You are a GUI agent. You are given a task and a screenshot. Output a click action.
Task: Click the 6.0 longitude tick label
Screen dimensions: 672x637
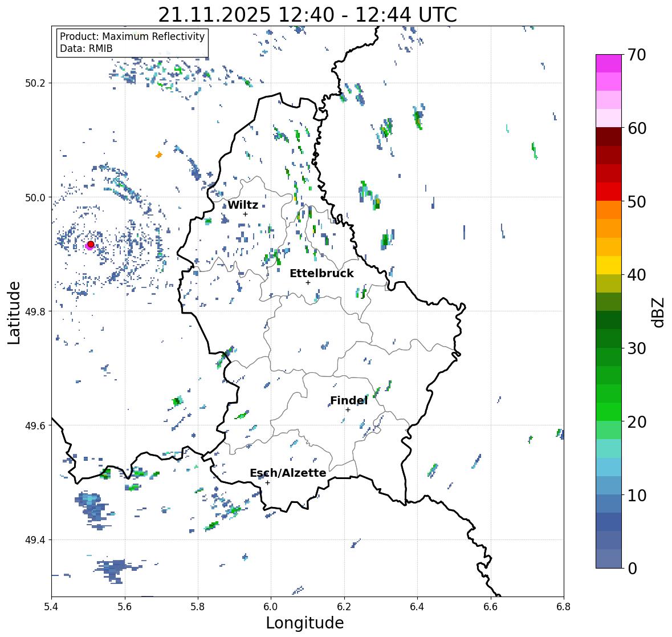click(271, 607)
